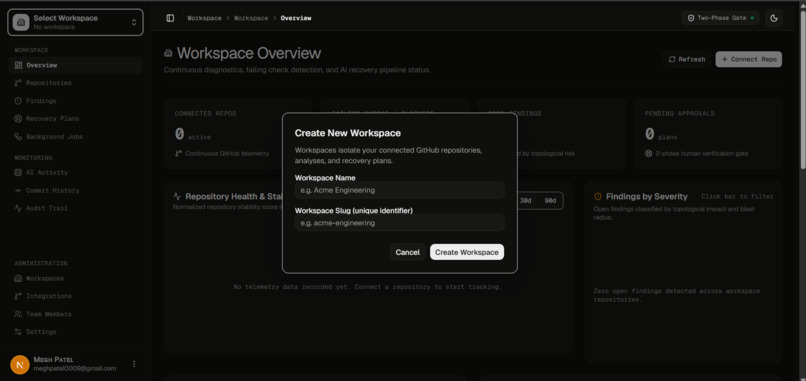The image size is (806, 381).
Task: Click the 'Create New Workspace' dialog title
Action: point(347,133)
